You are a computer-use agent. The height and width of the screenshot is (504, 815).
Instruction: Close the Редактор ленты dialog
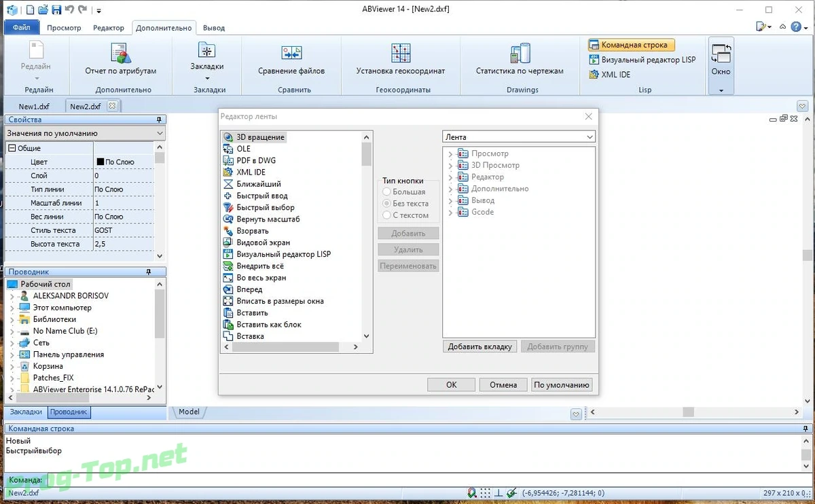(589, 117)
